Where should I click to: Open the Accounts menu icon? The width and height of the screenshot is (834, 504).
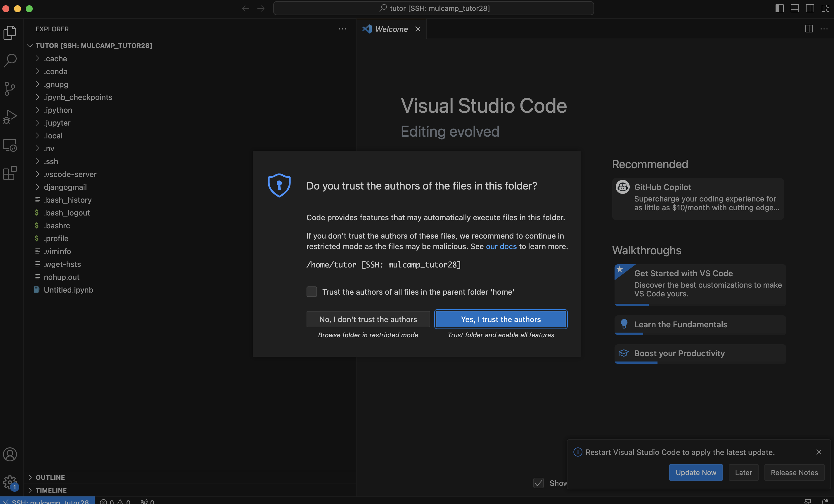tap(10, 454)
